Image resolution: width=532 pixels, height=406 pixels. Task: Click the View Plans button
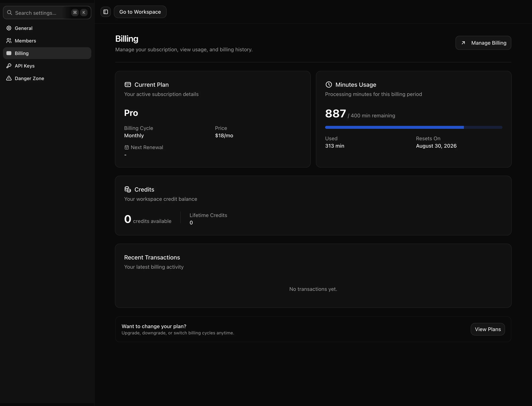click(x=488, y=329)
